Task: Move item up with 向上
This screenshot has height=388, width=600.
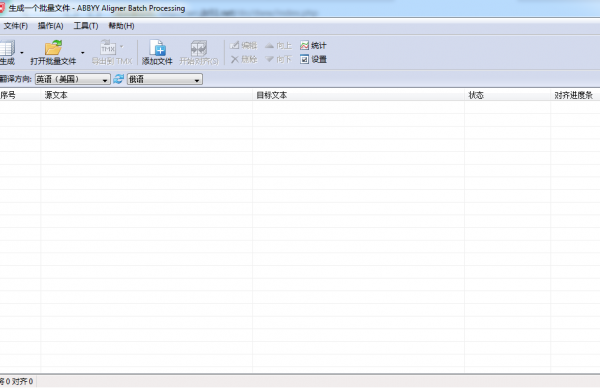Action: (x=278, y=46)
